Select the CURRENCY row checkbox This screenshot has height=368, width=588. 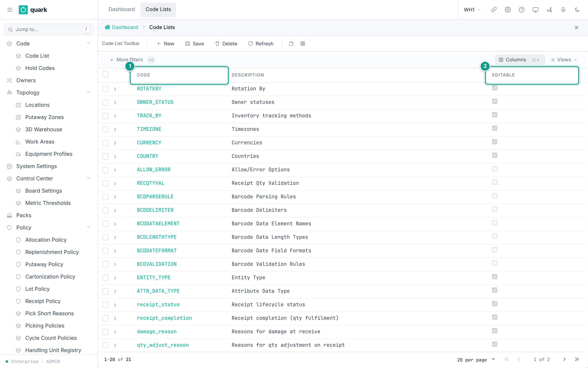coord(105,143)
